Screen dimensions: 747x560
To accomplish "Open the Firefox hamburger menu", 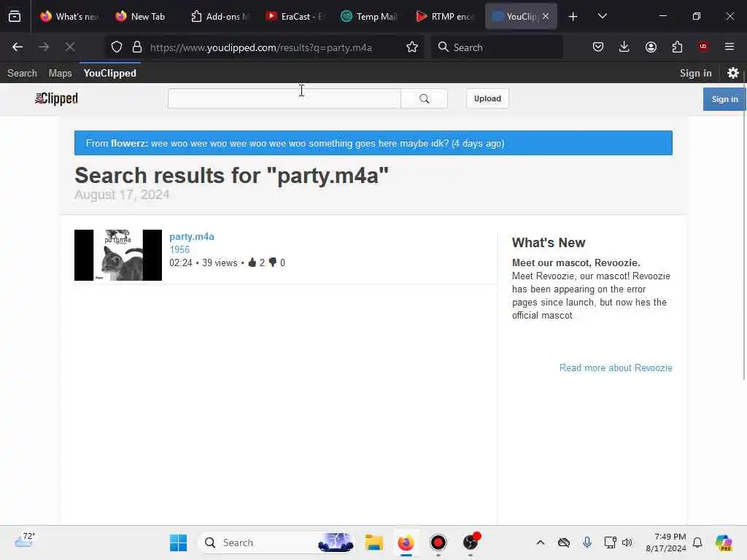I will (x=729, y=47).
